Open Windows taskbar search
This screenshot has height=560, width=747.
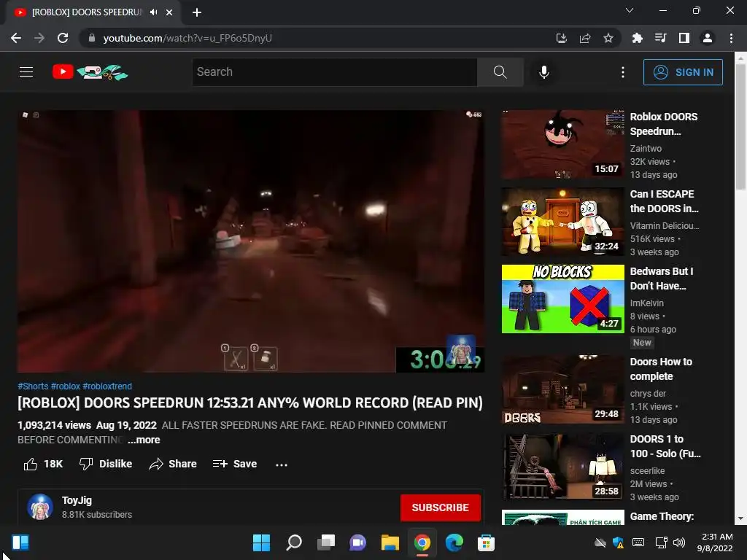(293, 542)
